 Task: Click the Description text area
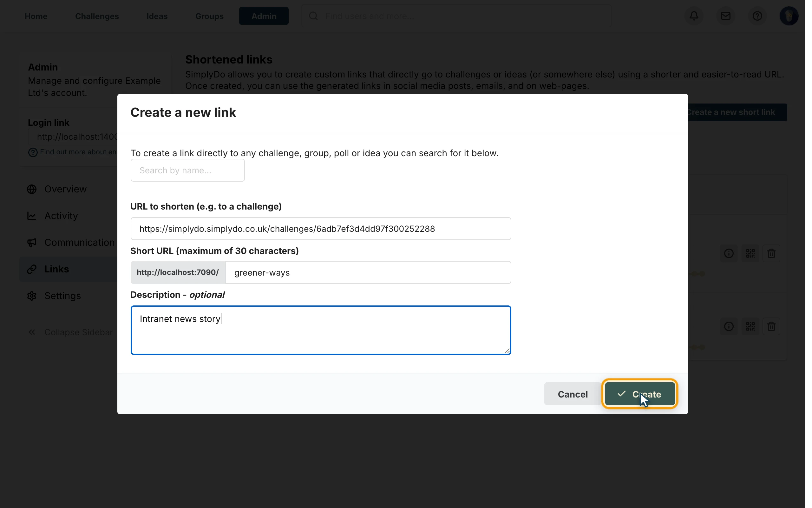click(321, 330)
